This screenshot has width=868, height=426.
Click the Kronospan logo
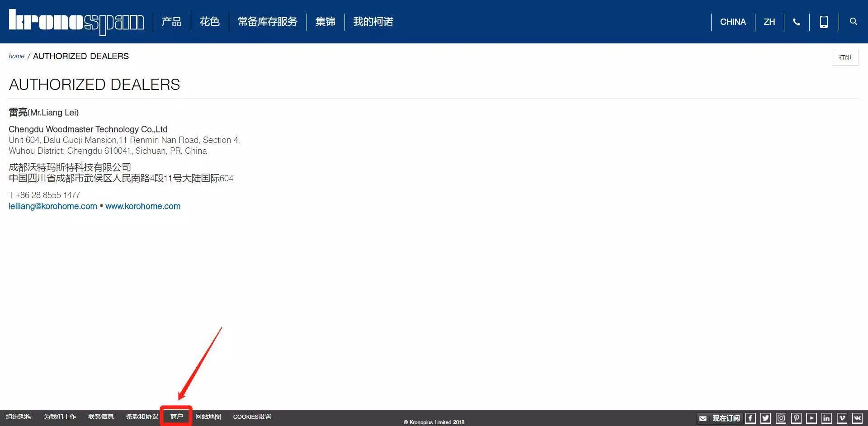[76, 22]
